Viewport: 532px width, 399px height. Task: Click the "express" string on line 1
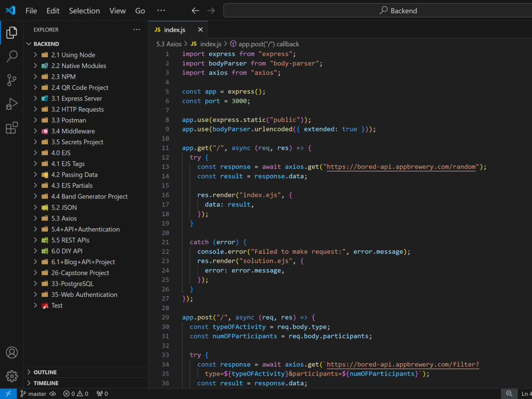[275, 54]
